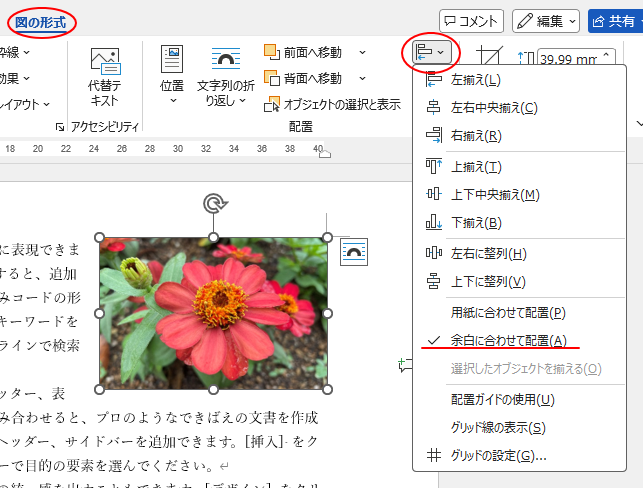Screen dimensions: 643x488
Task: Click the add comment icon in margin
Action: click(x=406, y=365)
